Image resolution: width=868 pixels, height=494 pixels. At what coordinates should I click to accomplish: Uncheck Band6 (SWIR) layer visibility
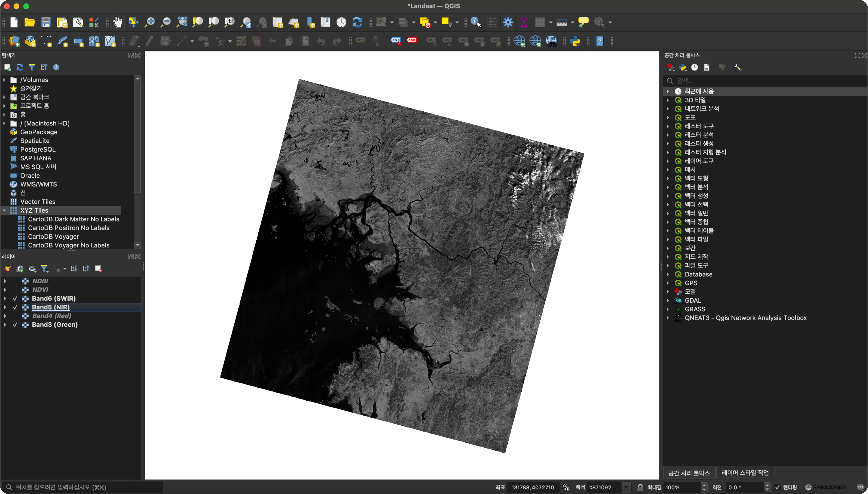coord(15,299)
